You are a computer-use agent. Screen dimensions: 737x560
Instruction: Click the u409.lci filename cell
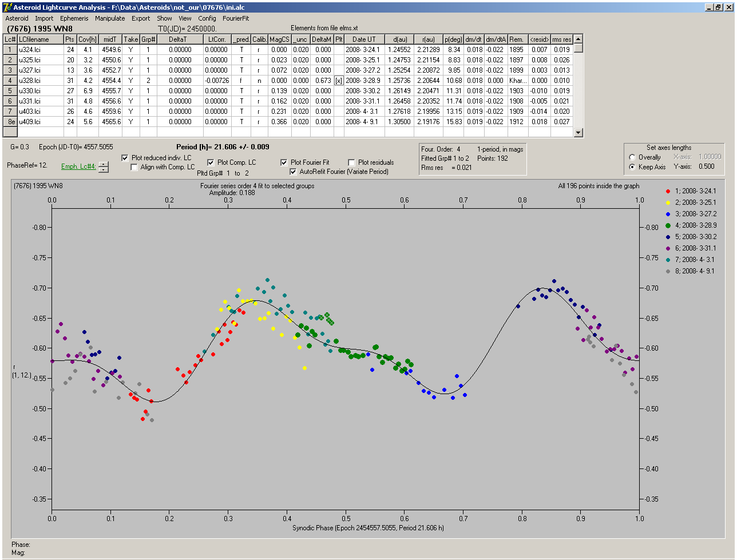point(39,122)
